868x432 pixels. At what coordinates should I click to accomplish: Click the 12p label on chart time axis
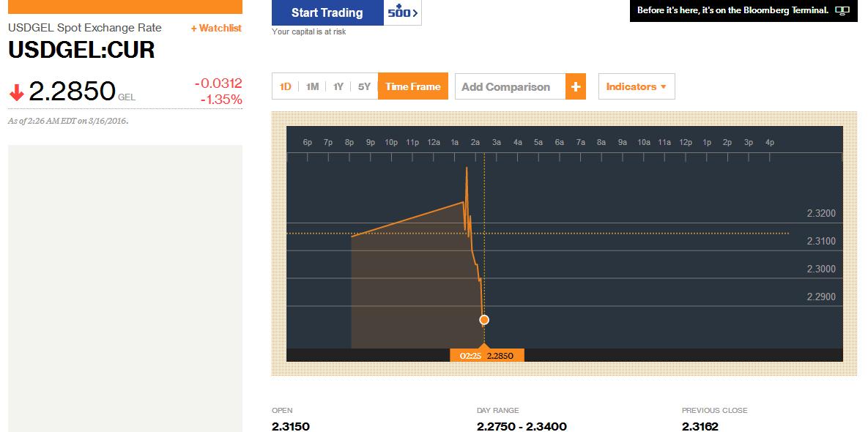686,142
